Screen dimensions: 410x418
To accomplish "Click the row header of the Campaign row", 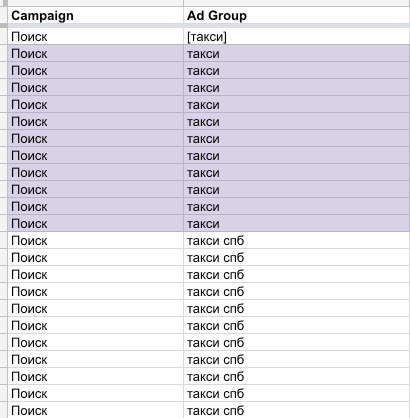I will [x=4, y=15].
